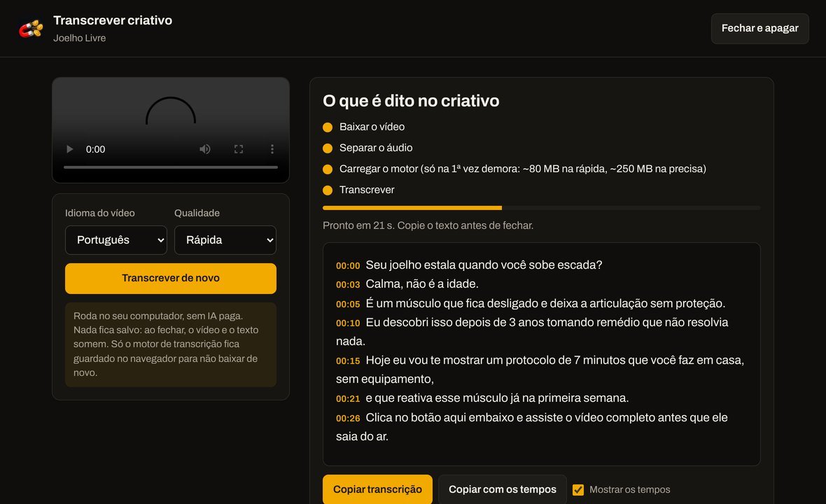
Task: Open the video player more options menu
Action: click(x=272, y=149)
